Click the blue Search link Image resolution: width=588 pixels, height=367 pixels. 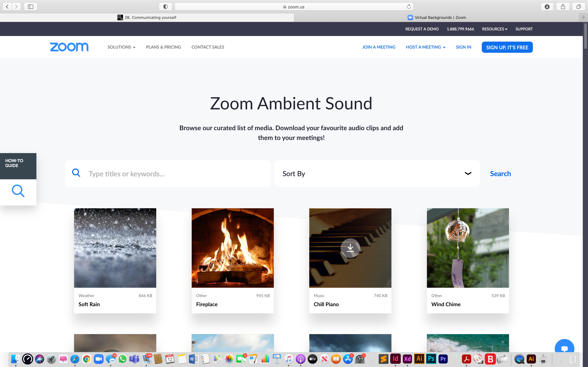pyautogui.click(x=500, y=174)
